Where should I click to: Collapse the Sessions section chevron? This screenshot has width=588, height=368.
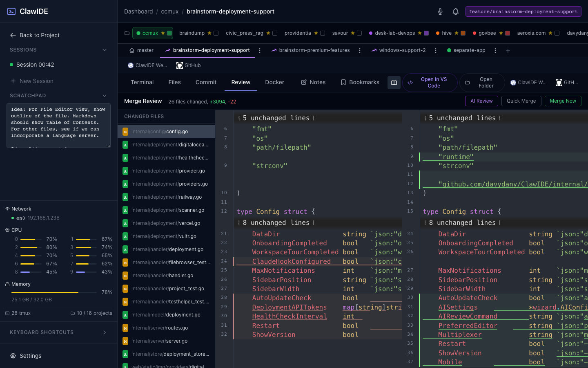tap(105, 50)
